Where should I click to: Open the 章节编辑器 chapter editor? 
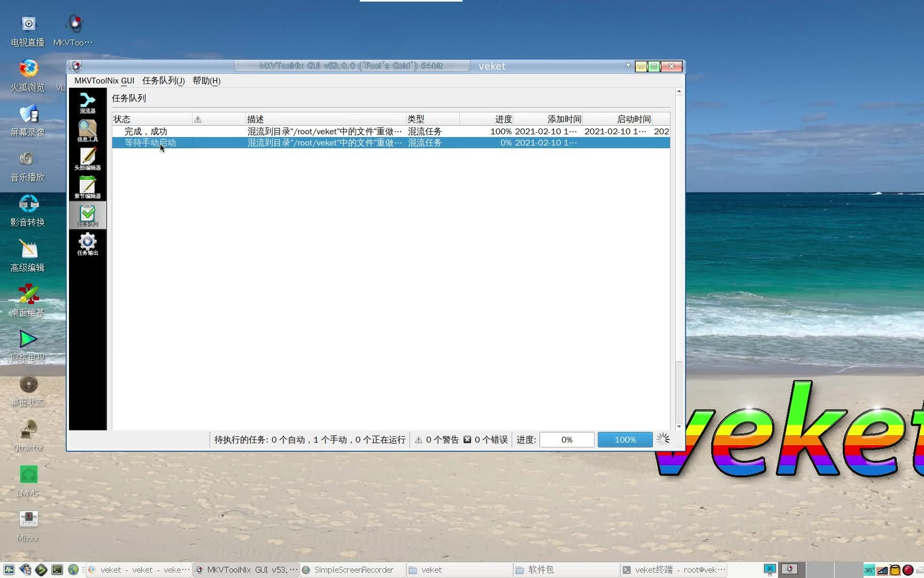click(x=87, y=187)
